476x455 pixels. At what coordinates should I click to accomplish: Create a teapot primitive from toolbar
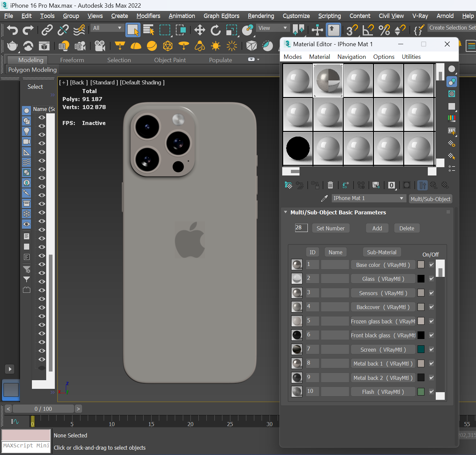pos(12,46)
